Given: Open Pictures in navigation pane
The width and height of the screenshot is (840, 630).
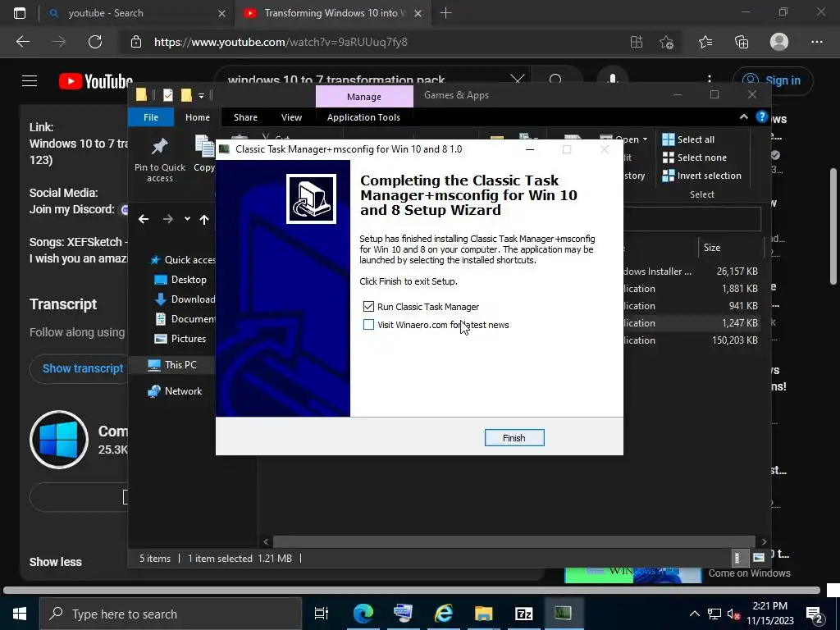Looking at the screenshot, I should [x=180, y=339].
